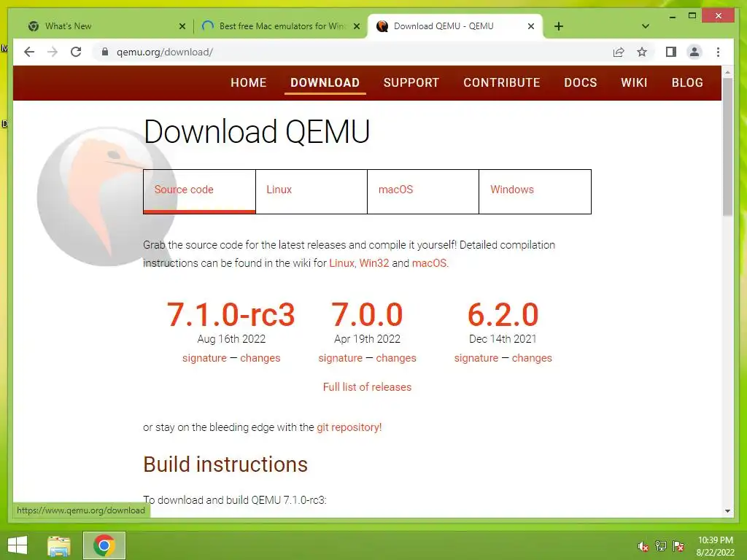Open File Explorer from the taskbar
The width and height of the screenshot is (747, 560).
click(59, 545)
